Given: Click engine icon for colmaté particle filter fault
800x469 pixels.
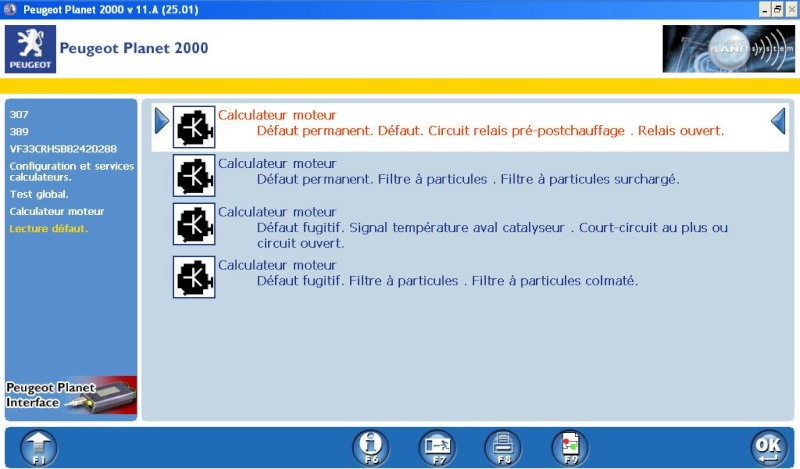Looking at the screenshot, I should pos(194,277).
